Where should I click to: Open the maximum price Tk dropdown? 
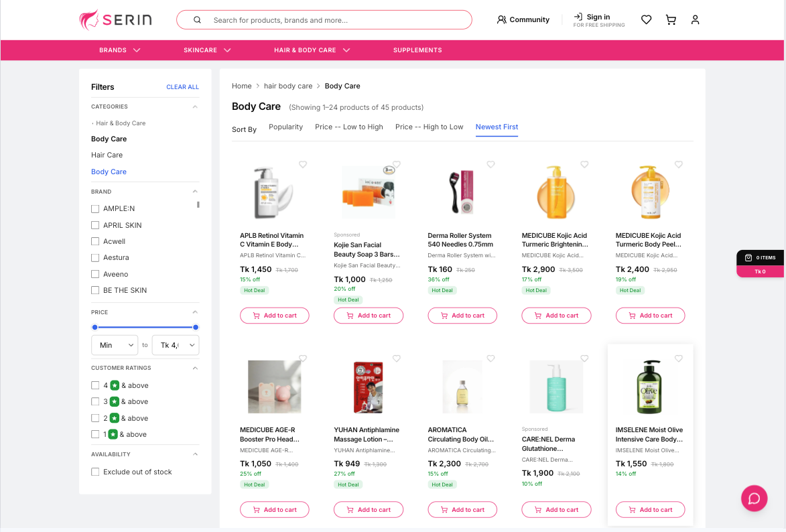(x=176, y=345)
